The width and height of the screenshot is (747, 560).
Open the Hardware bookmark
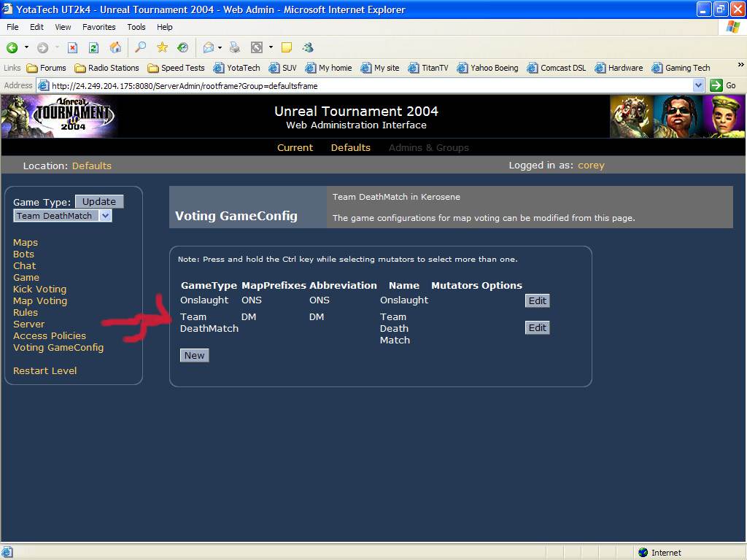(619, 68)
